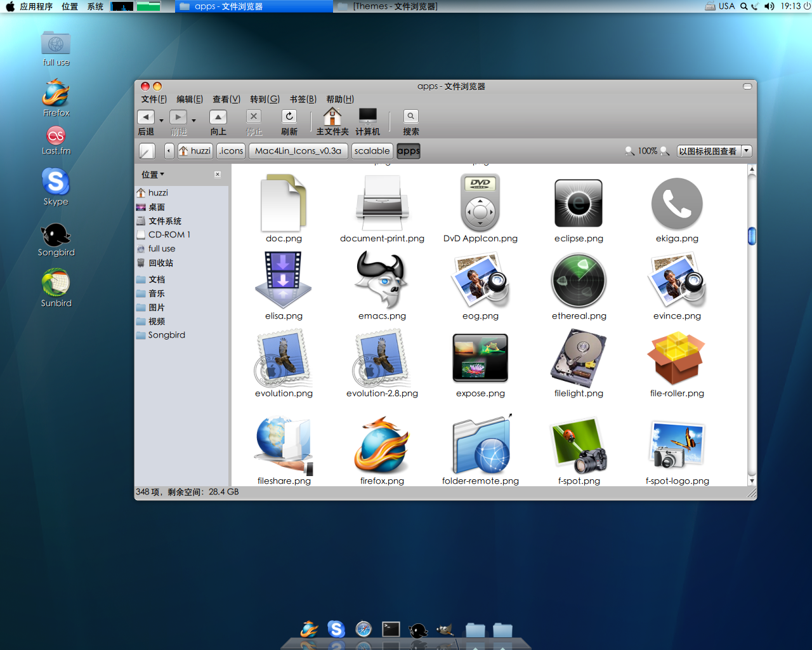Open 帮助(H) menu
This screenshot has height=650, width=812.
click(x=340, y=100)
